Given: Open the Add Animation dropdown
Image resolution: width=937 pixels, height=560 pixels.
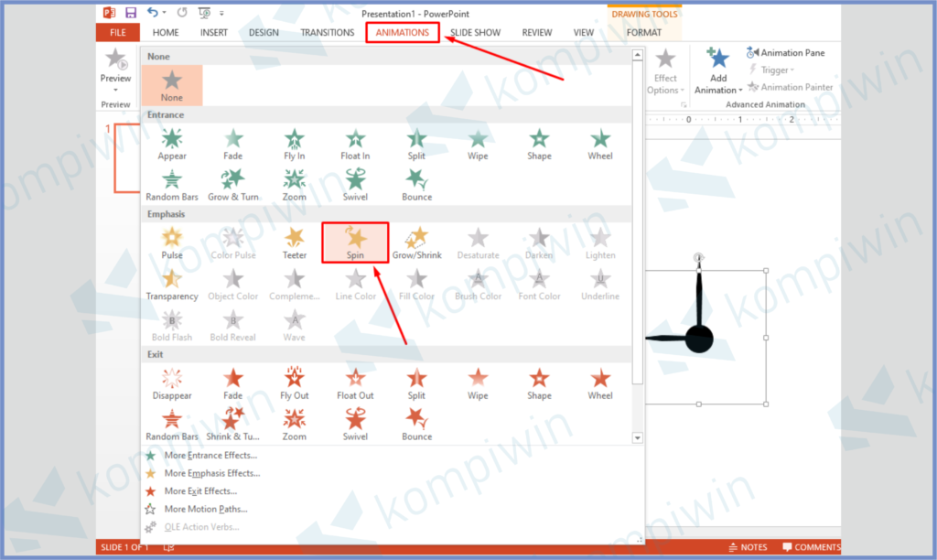Looking at the screenshot, I should click(x=719, y=90).
